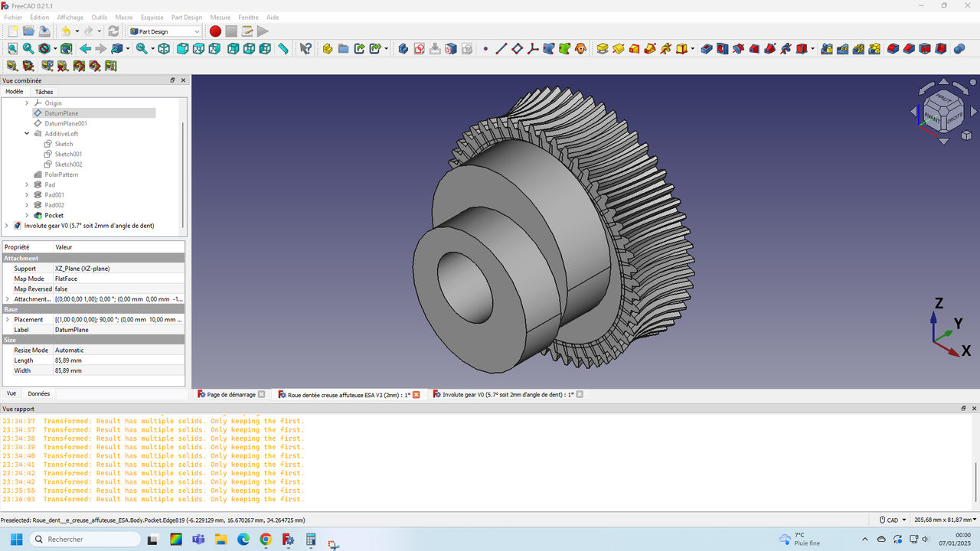Apply the Fillet tool
The image size is (980, 551).
point(893,49)
